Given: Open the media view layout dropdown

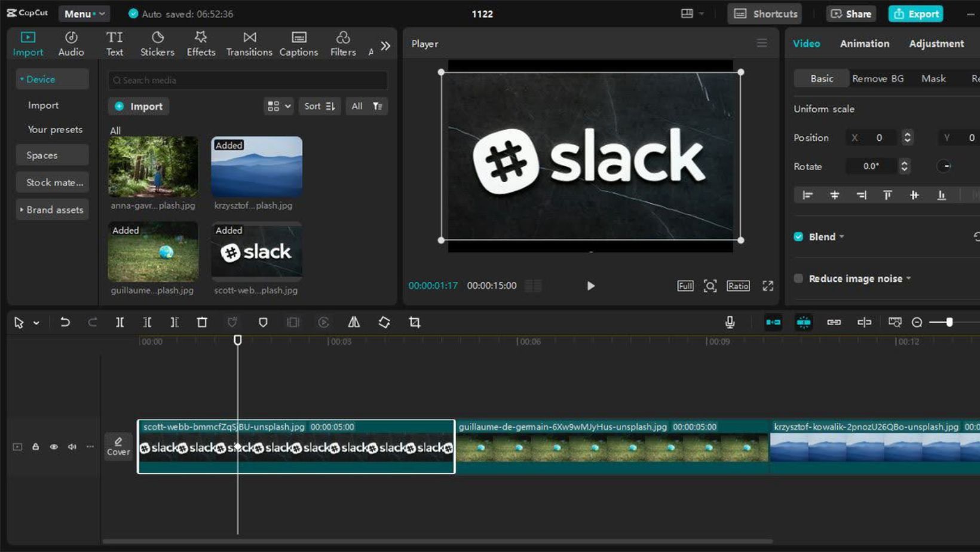Looking at the screenshot, I should tap(278, 106).
